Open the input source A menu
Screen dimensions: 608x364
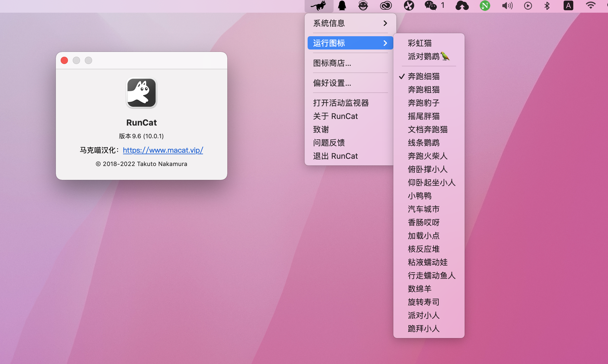point(568,6)
